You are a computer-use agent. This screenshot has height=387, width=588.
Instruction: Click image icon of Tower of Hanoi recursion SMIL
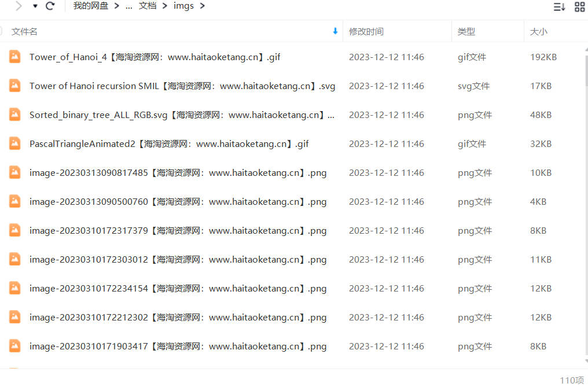tap(14, 86)
